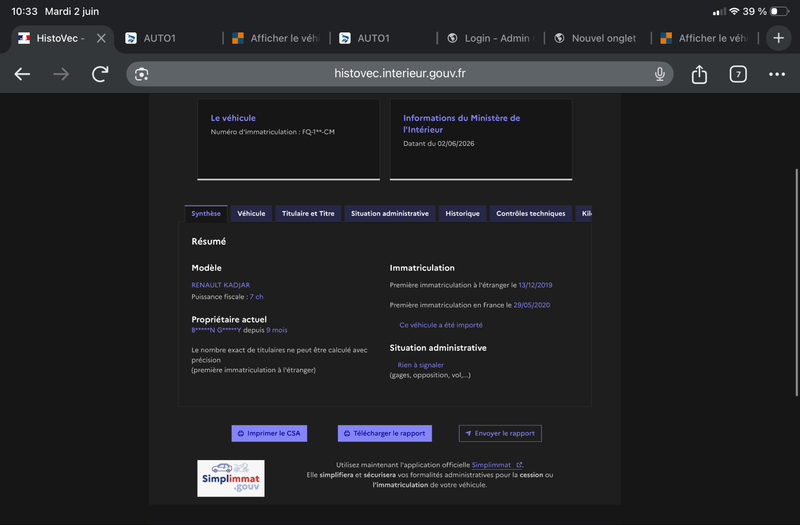Select the Synthèse tab
800x525 pixels.
206,214
